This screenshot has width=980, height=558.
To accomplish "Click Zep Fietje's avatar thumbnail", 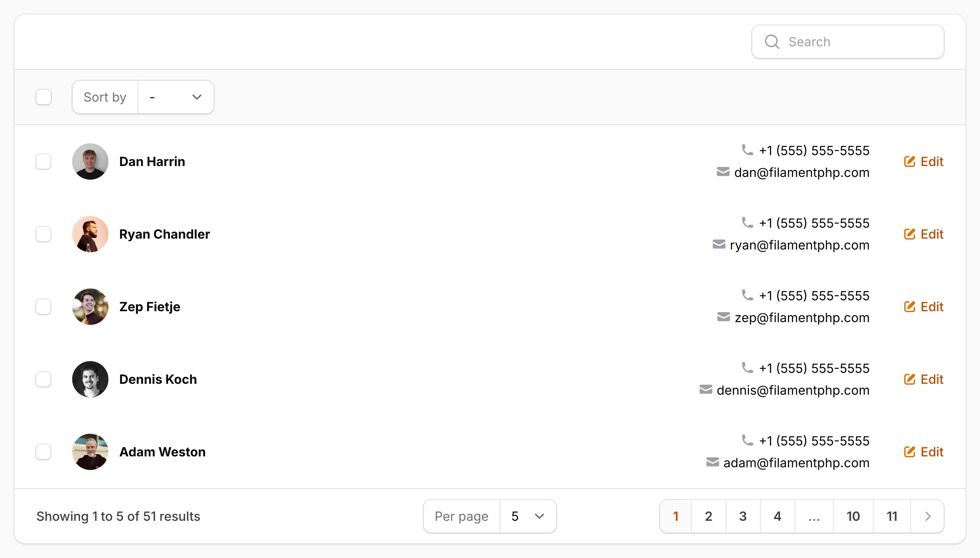I will (x=90, y=307).
